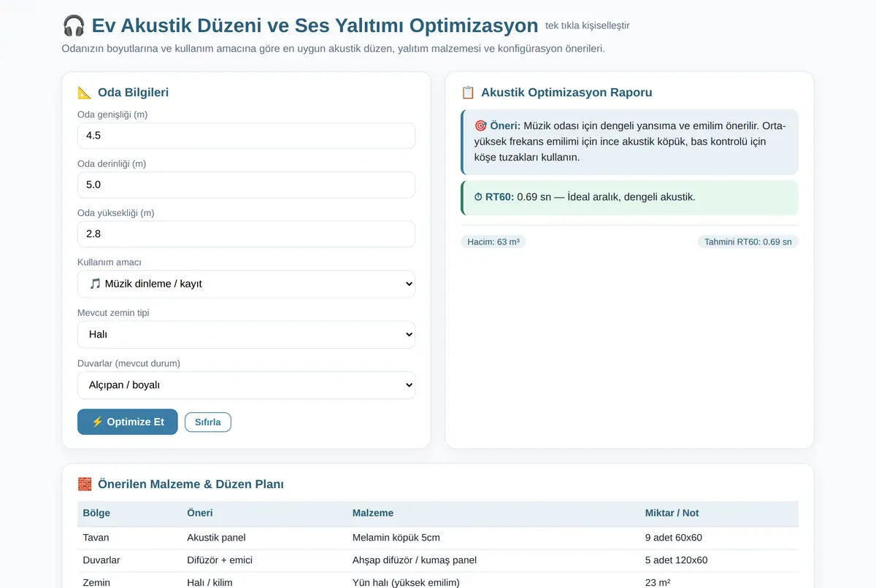This screenshot has height=588, width=876.
Task: Click the 'Oda genişliği (m)' label
Action: click(x=112, y=115)
